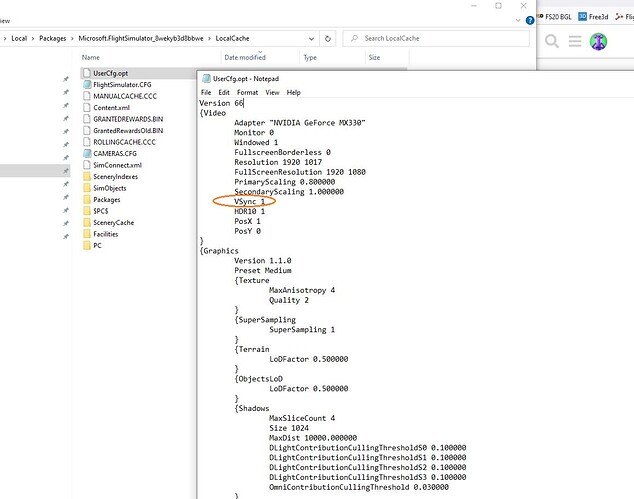The image size is (634, 499).
Task: Click the SecondaryScaling 1.000000 line
Action: [289, 192]
